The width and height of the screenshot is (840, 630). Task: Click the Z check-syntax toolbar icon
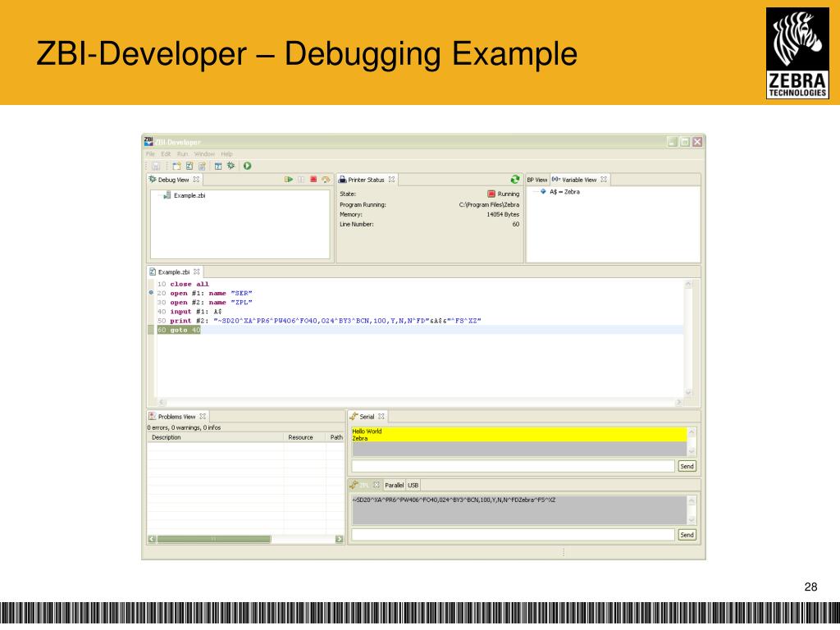point(189,166)
